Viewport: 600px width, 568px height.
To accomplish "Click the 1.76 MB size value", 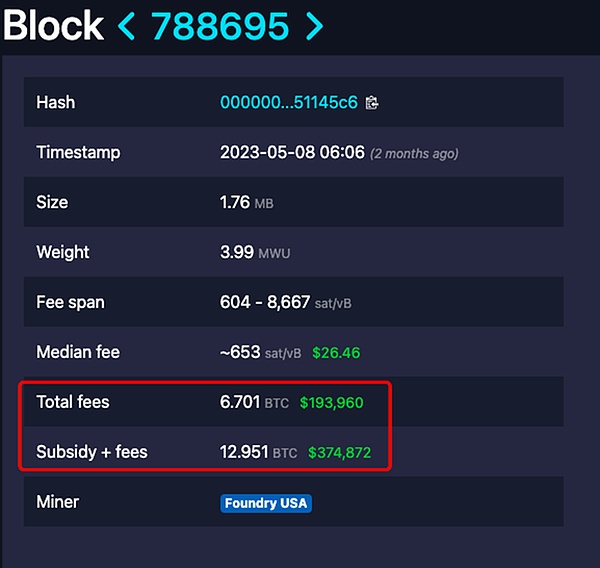I will point(246,202).
